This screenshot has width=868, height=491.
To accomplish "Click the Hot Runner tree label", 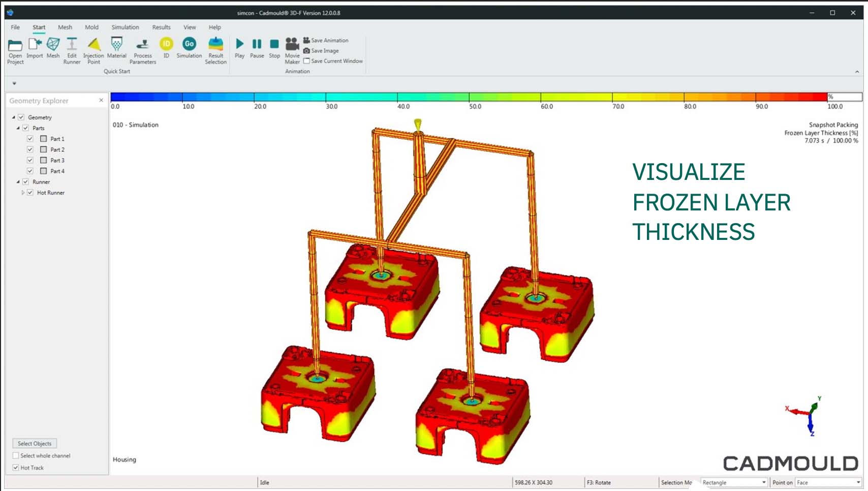I will point(51,193).
